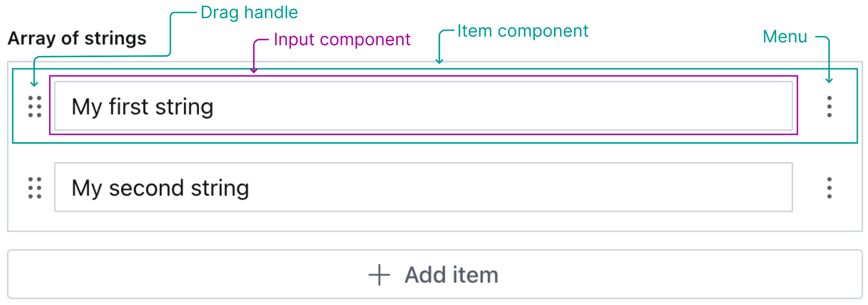The height and width of the screenshot is (305, 868).
Task: Click the arrowhead pointing at the first drag handle
Action: (x=34, y=84)
